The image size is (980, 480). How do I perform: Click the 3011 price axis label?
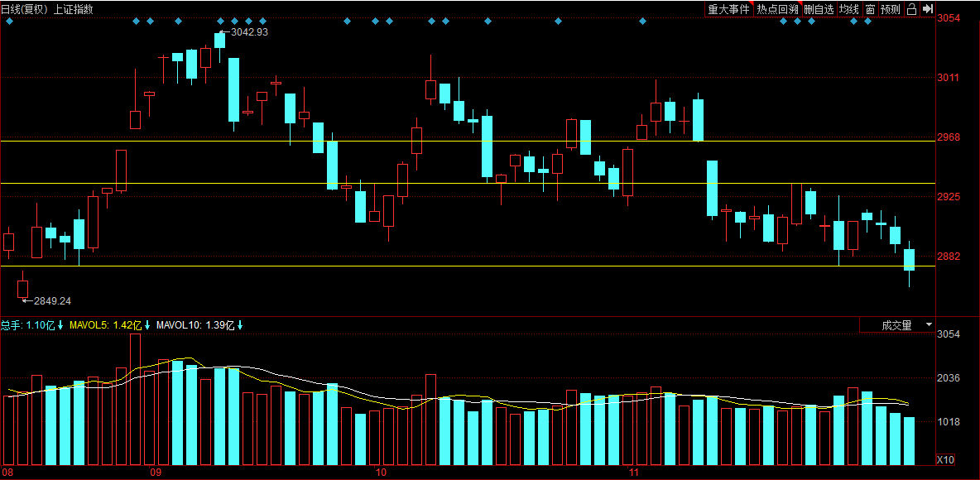coord(948,78)
